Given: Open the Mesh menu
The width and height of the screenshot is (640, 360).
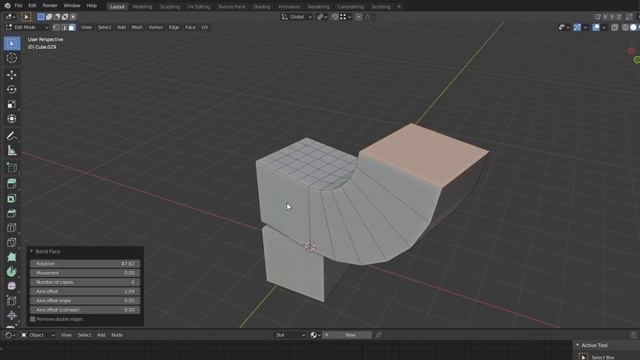Looking at the screenshot, I should tap(137, 27).
